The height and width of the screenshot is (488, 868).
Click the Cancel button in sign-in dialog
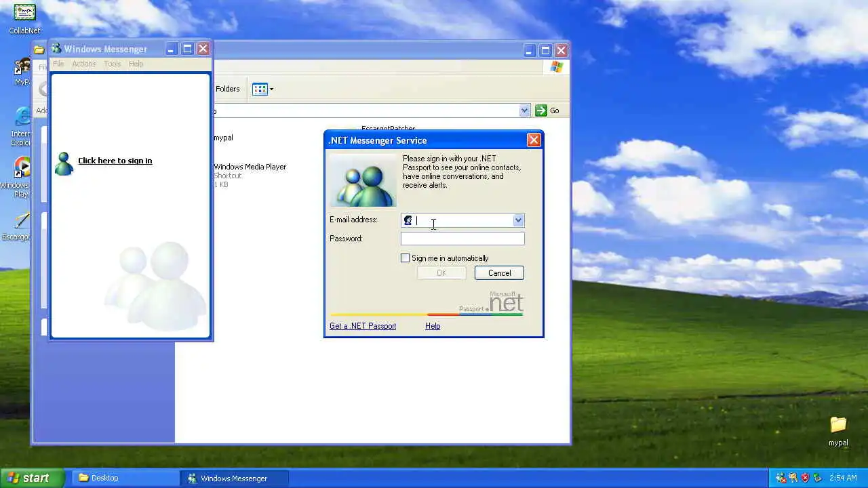pos(499,273)
